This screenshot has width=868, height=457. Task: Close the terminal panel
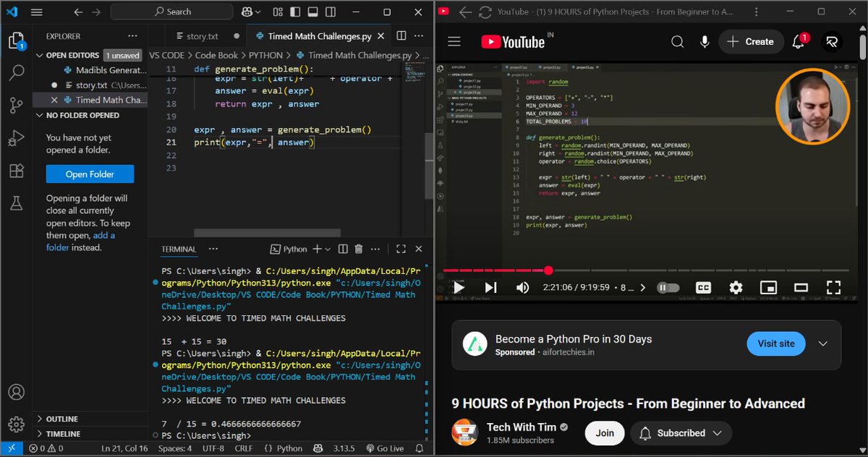(x=420, y=249)
